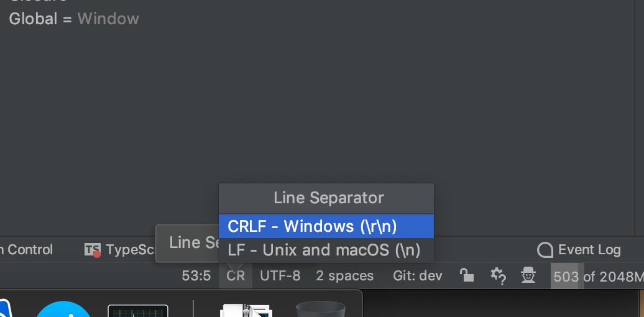Click the 53:5 line and column indicator

coord(196,276)
